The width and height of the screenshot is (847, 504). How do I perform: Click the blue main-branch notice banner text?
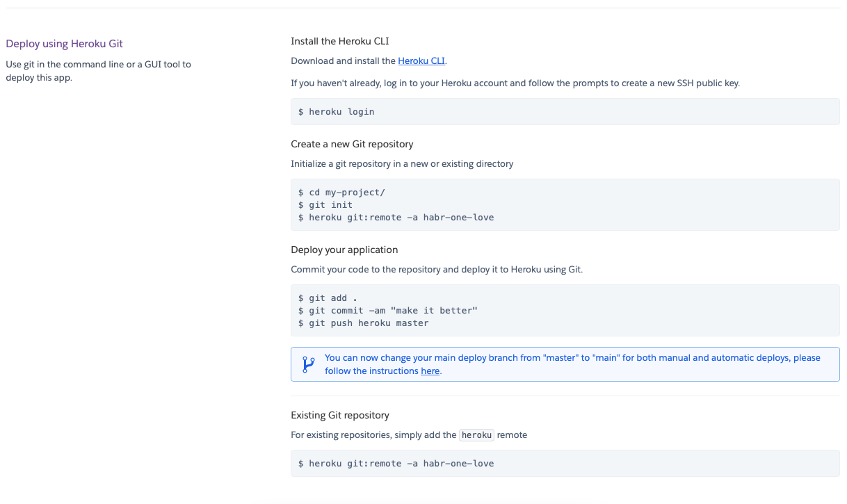pos(572,359)
